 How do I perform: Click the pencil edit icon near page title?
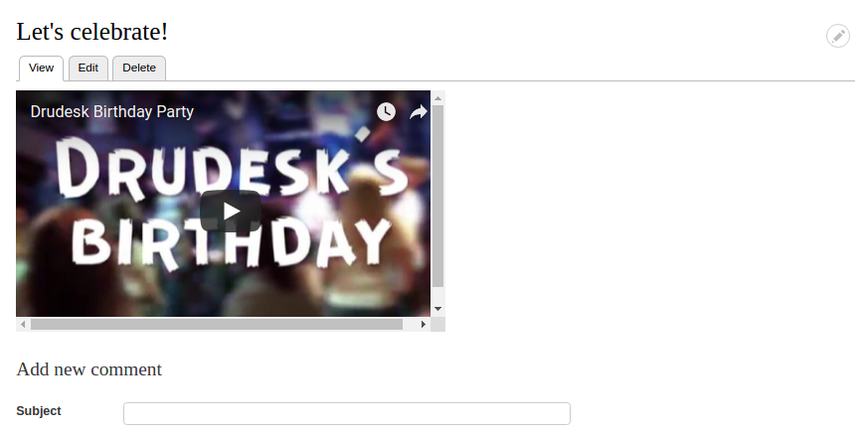837,36
